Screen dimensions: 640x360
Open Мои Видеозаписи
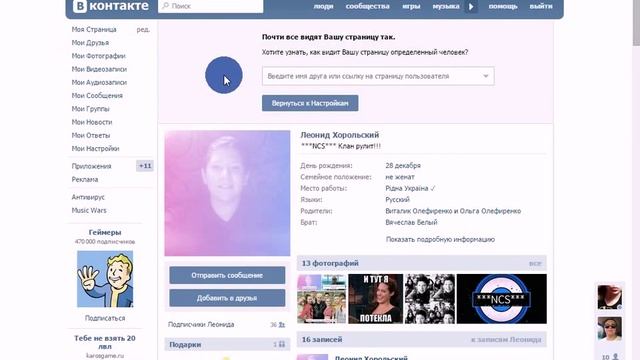click(x=99, y=69)
